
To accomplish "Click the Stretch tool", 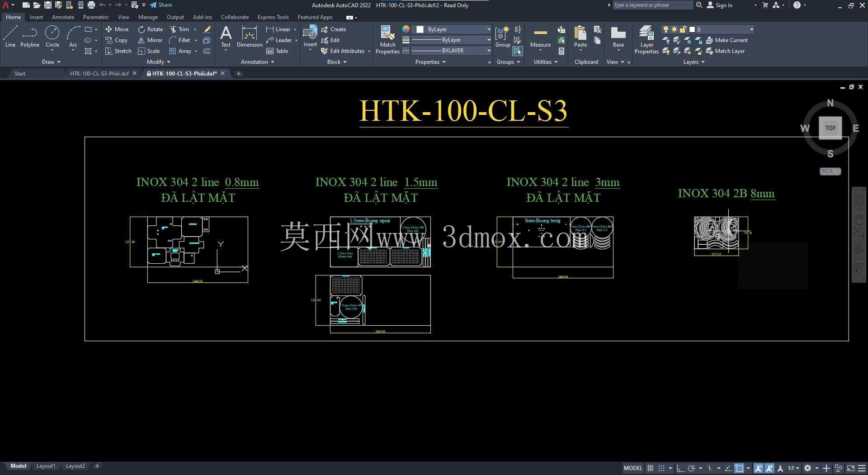I will 118,51.
